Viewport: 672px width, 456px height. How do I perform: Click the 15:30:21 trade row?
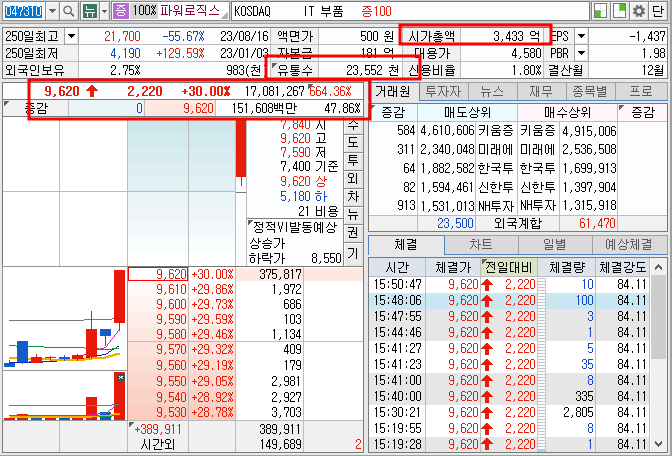(x=509, y=412)
